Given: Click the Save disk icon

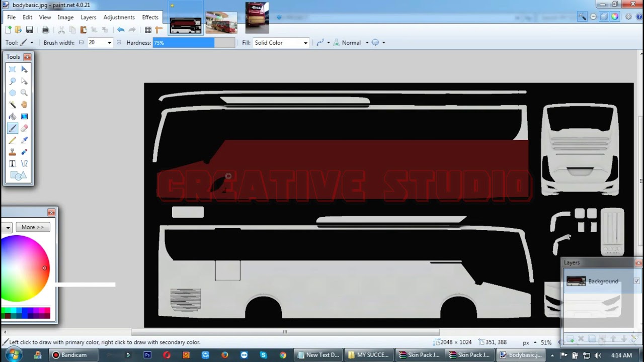Looking at the screenshot, I should click(x=29, y=30).
